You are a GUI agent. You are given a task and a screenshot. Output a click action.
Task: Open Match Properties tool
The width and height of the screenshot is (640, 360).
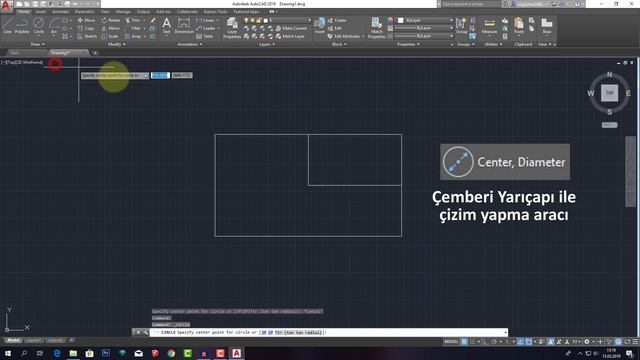tap(376, 28)
